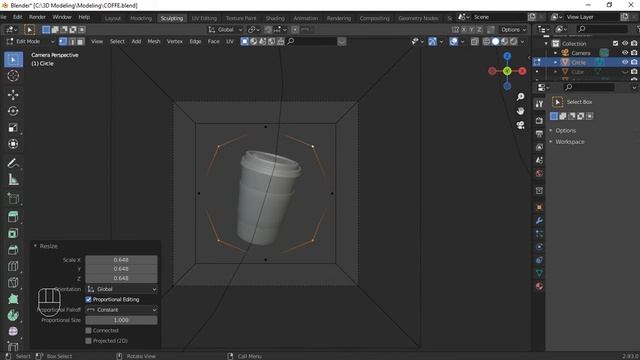Open the Material properties tab icon
The height and width of the screenshot is (360, 640).
(x=539, y=286)
